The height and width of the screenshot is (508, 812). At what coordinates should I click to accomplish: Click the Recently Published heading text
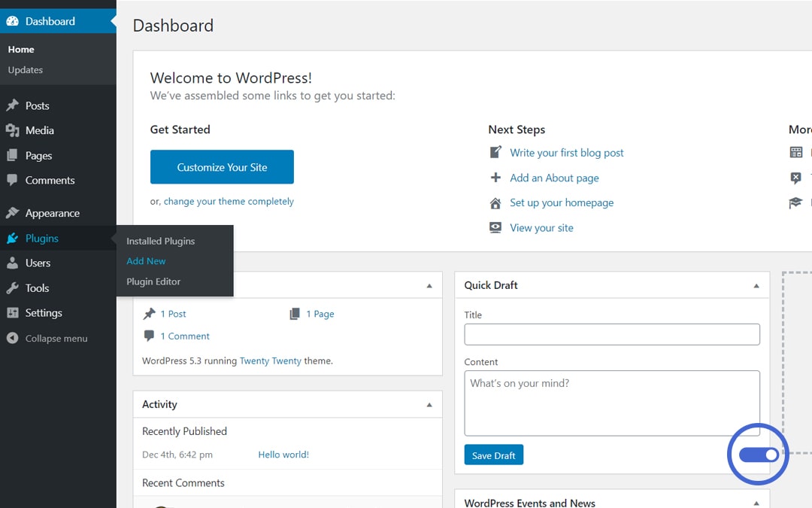pyautogui.click(x=184, y=431)
